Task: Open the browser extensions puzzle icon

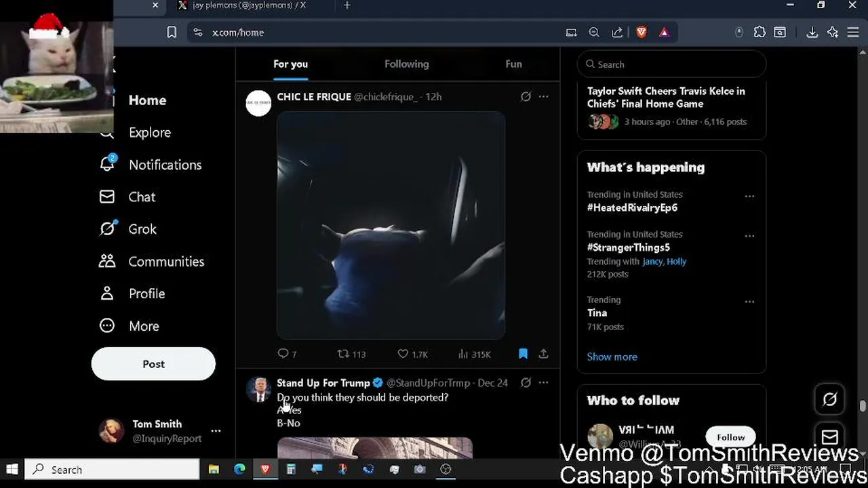Action: tap(759, 33)
